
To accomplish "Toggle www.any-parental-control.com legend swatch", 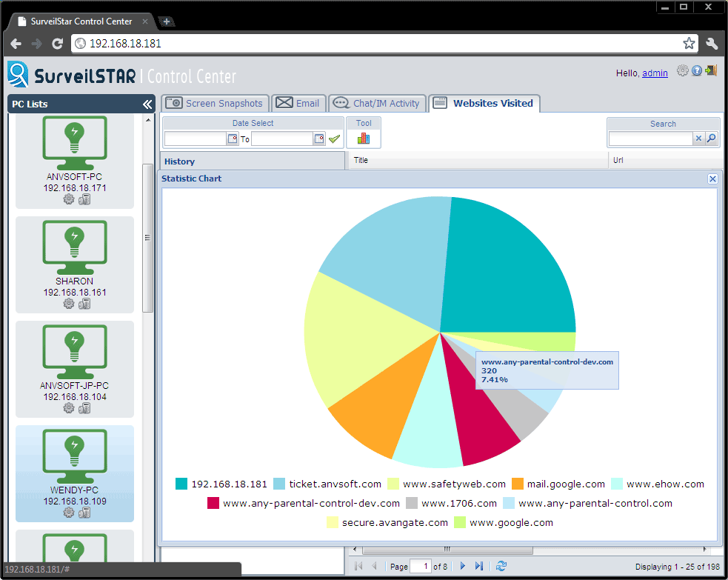I will [x=509, y=504].
